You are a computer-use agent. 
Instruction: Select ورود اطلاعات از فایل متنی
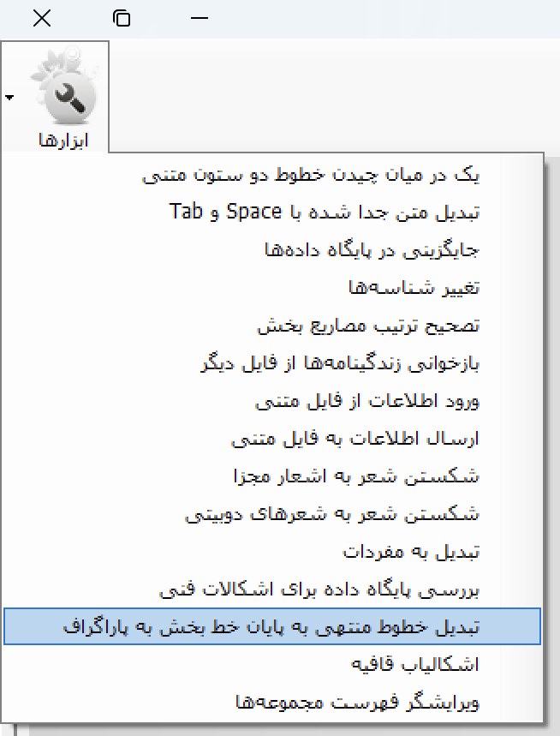click(272, 401)
